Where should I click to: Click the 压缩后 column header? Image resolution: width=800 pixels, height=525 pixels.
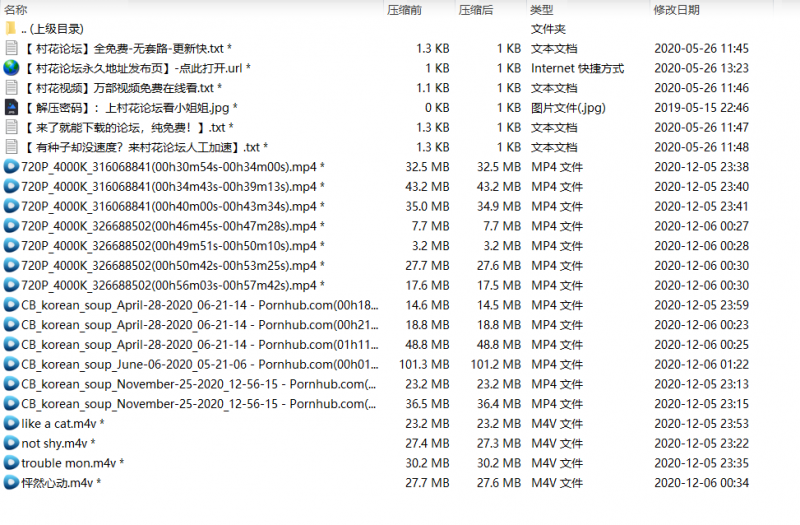(x=475, y=9)
